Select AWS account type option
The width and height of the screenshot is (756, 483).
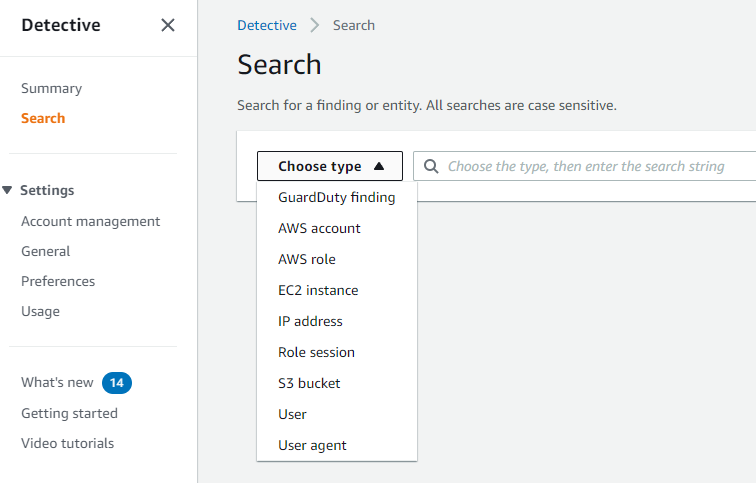(x=337, y=228)
